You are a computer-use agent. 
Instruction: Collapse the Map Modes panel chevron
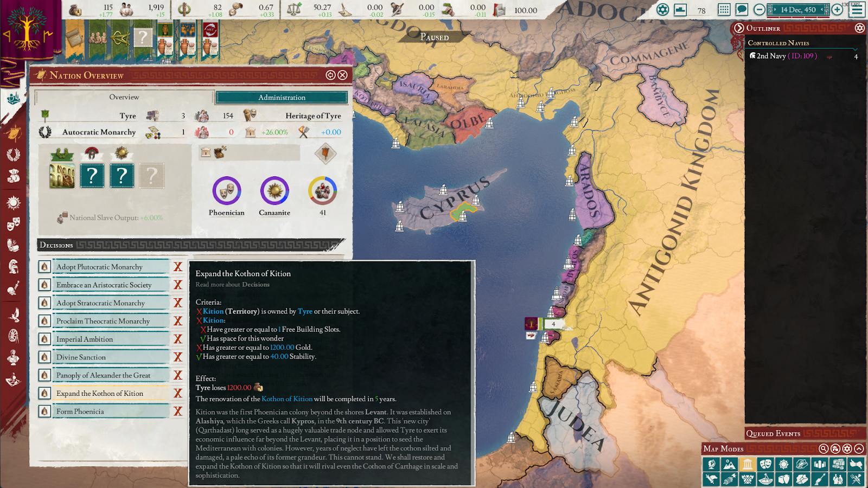tap(859, 448)
